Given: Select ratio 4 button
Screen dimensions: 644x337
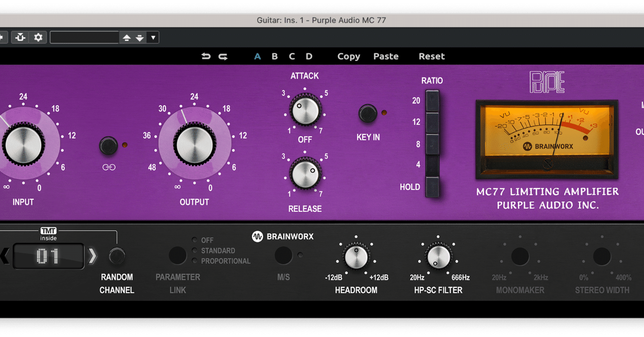Looking at the screenshot, I should [x=432, y=165].
